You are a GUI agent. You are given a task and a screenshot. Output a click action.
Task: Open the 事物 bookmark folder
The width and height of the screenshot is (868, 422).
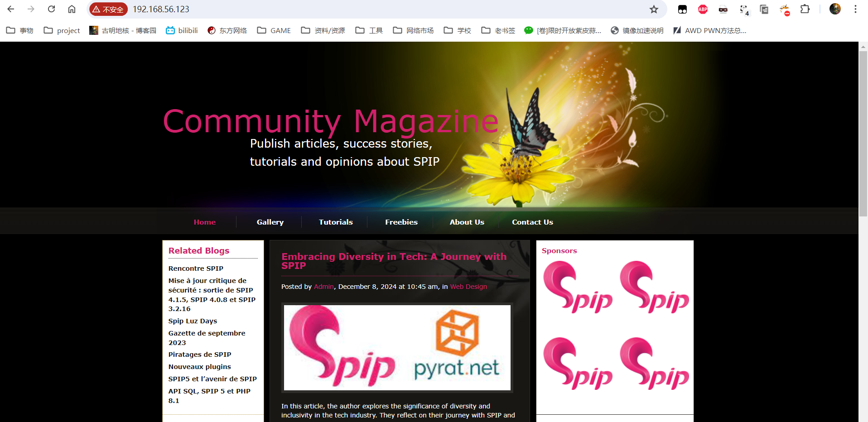pyautogui.click(x=20, y=30)
